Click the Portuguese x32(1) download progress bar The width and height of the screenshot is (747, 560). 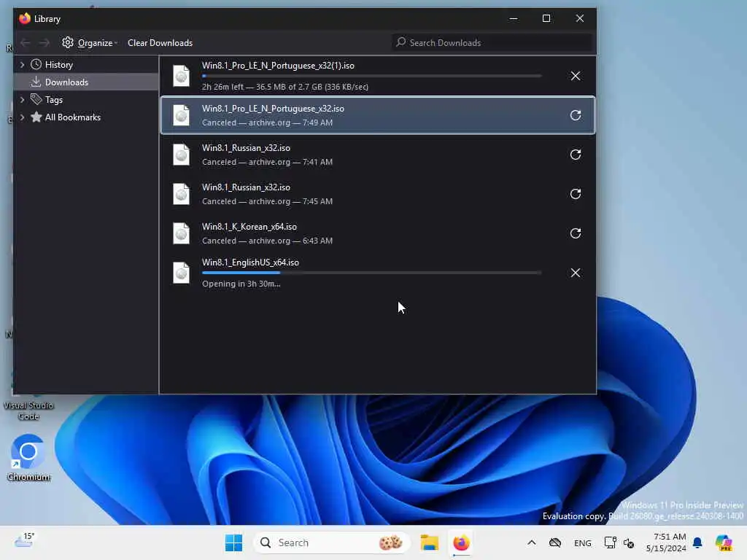click(371, 76)
